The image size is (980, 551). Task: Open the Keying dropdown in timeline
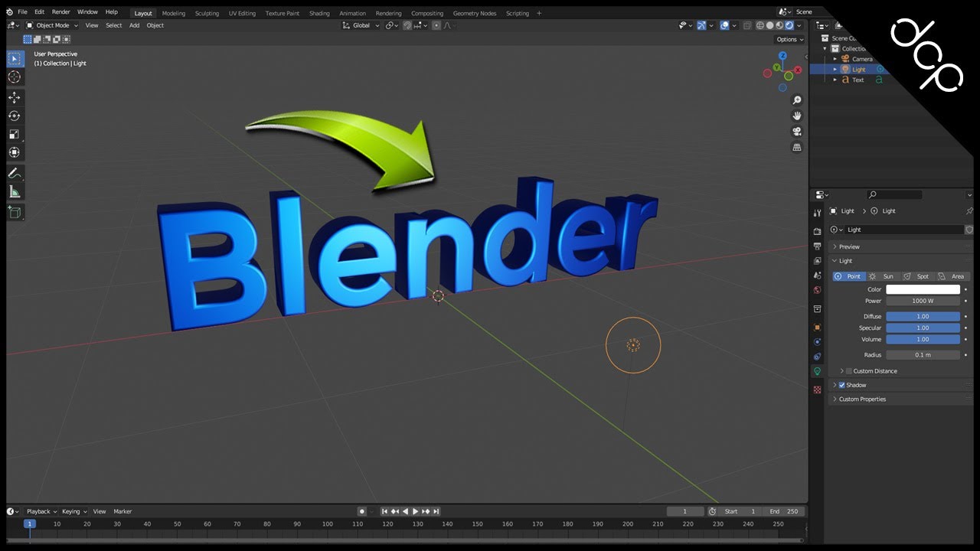[74, 511]
